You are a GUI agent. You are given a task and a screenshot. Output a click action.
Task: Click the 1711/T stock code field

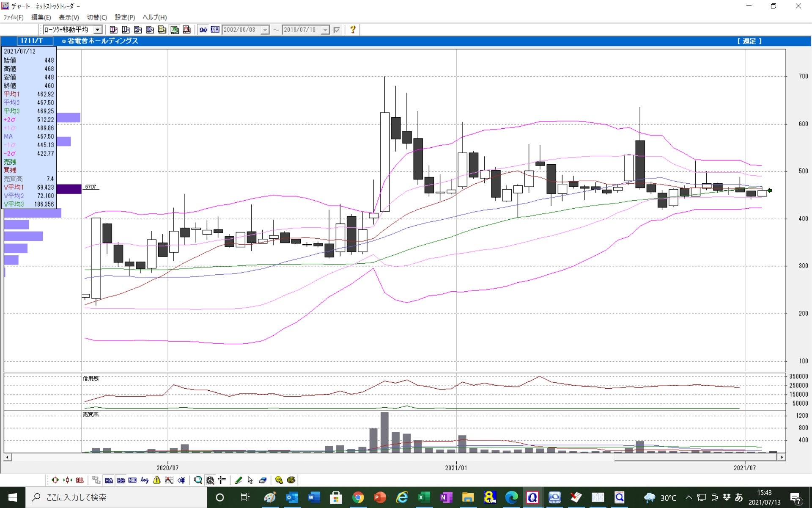32,41
